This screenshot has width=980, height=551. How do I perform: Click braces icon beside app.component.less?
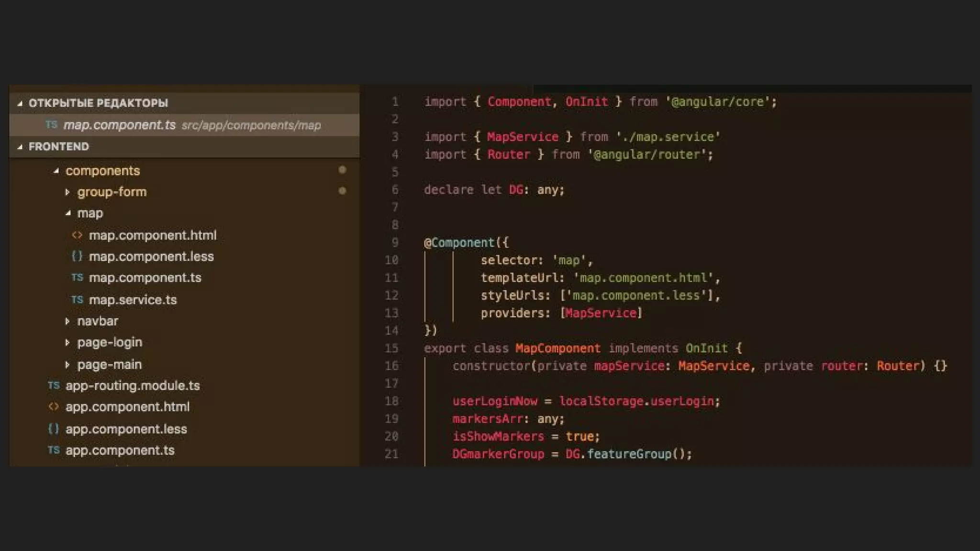pyautogui.click(x=54, y=429)
